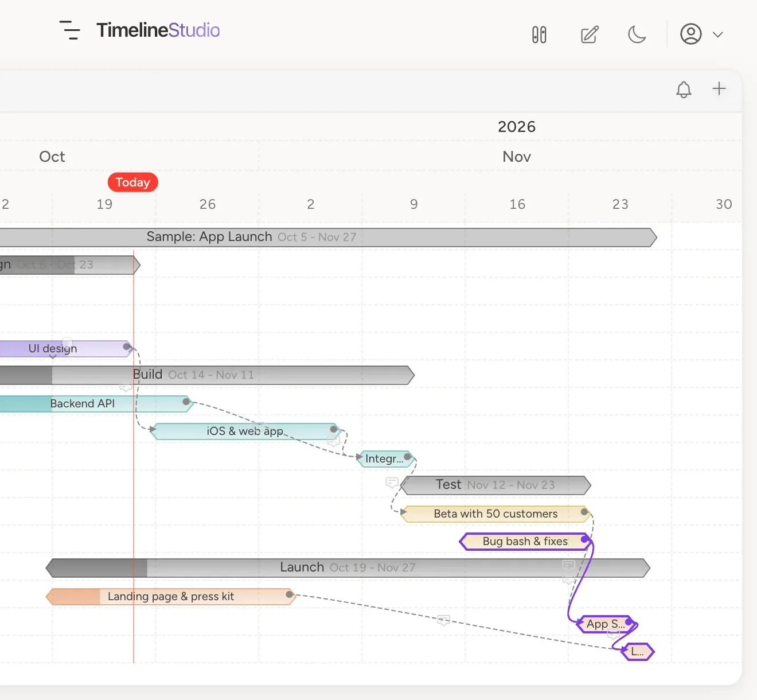Select the L... milestone at the bottom
Image resolution: width=757 pixels, height=700 pixels.
[638, 651]
